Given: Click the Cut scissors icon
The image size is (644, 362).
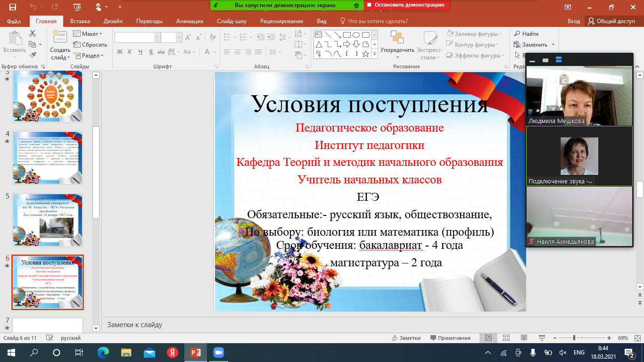Looking at the screenshot, I should [33, 33].
